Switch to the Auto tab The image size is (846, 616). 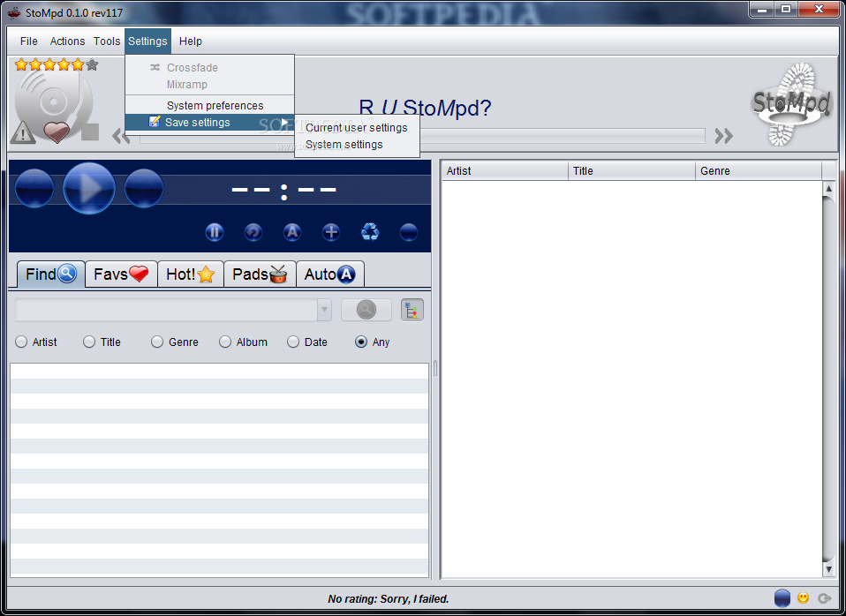click(330, 274)
